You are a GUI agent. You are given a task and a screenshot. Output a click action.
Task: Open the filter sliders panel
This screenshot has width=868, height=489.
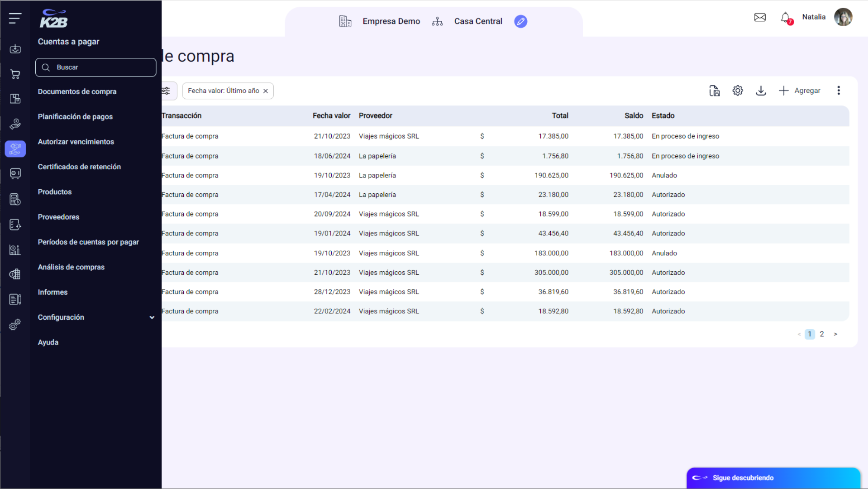pyautogui.click(x=167, y=91)
